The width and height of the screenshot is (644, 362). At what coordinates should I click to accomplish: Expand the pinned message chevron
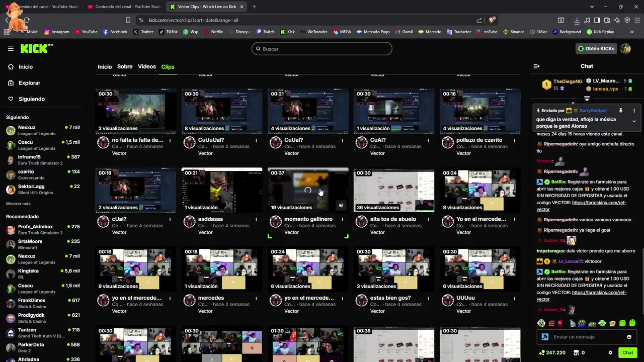[634, 121]
